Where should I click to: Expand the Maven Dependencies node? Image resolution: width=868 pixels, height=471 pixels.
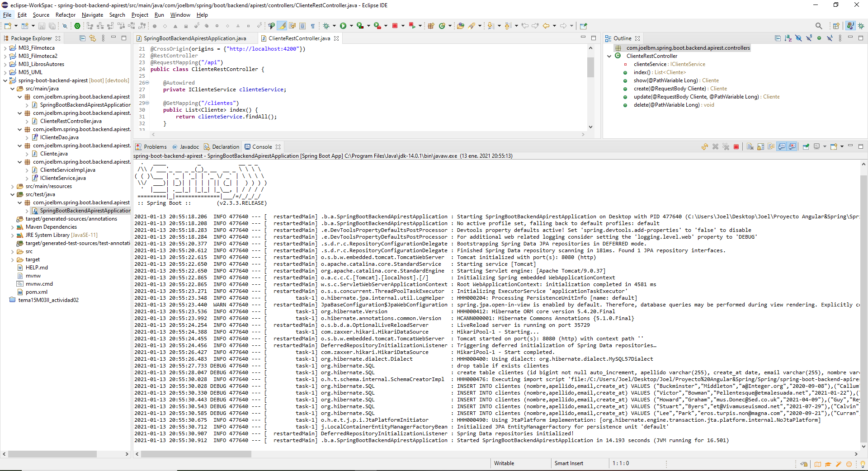(12, 227)
